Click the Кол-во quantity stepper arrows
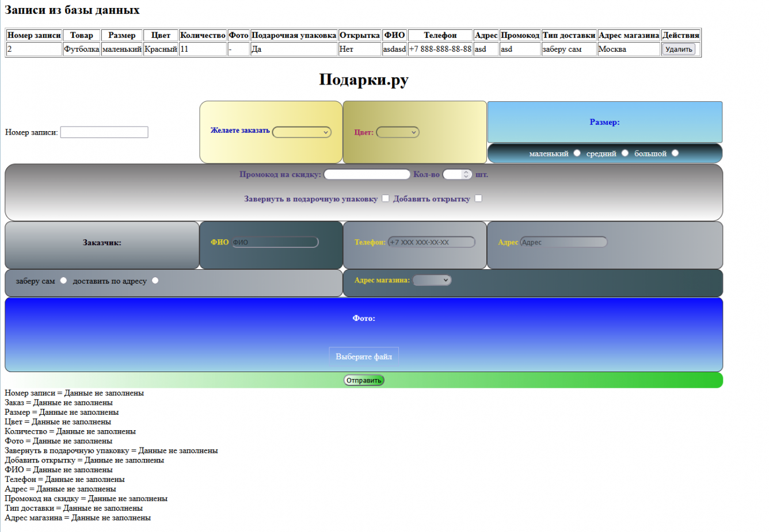This screenshot has width=769, height=532. [x=466, y=174]
